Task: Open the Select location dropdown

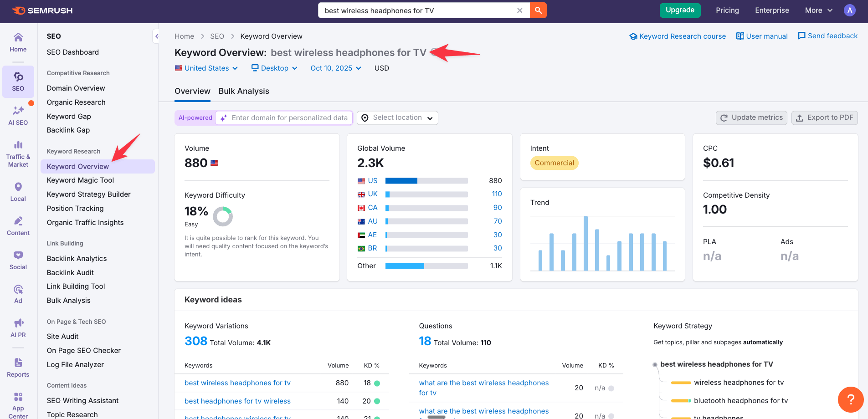Action: (397, 118)
